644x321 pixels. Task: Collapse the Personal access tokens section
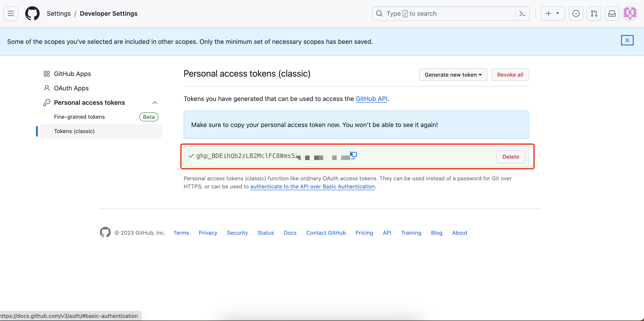click(x=155, y=103)
